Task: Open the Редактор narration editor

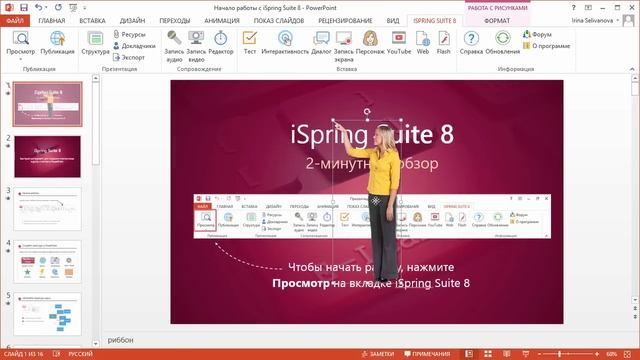Action: point(220,38)
